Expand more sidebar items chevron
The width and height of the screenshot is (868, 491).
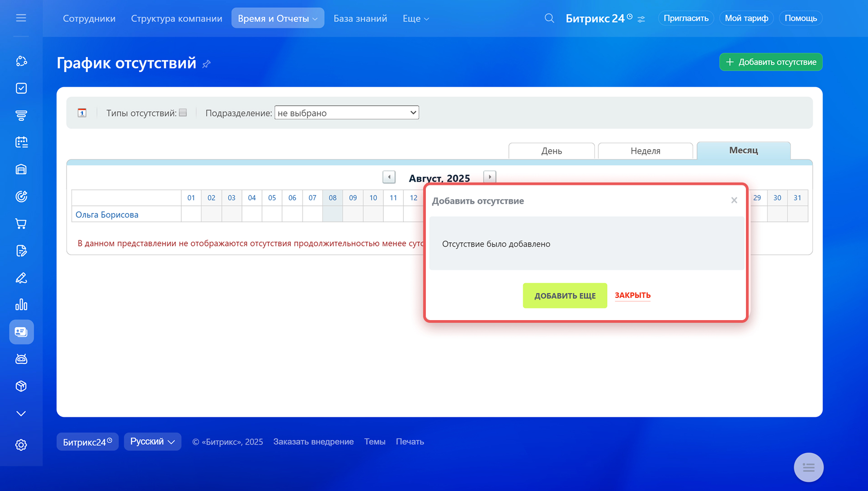21,413
